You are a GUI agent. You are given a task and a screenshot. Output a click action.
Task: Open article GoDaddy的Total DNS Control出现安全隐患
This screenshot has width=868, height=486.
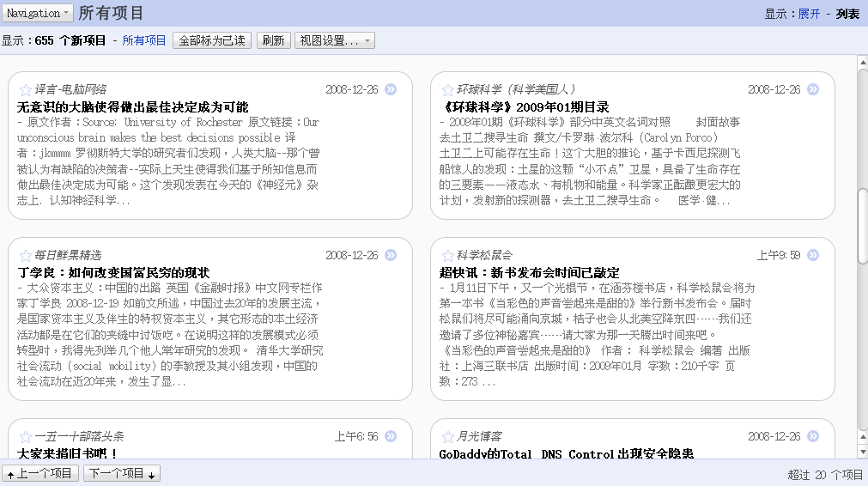pyautogui.click(x=567, y=453)
